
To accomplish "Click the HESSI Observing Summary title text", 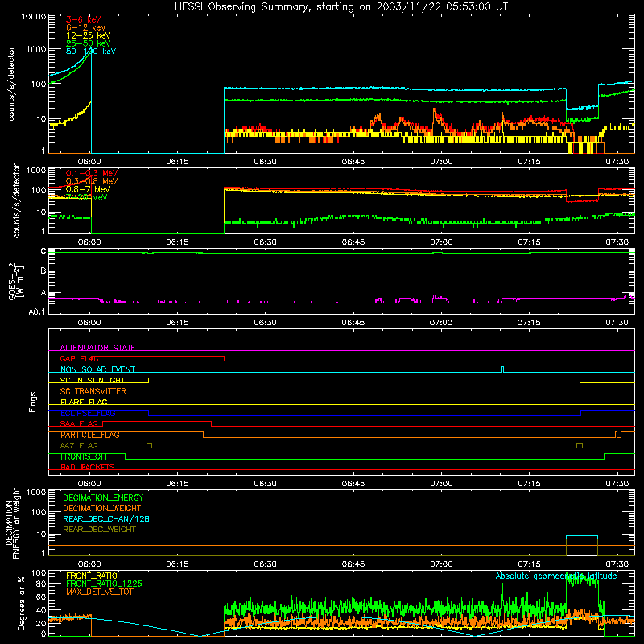I will pos(341,7).
